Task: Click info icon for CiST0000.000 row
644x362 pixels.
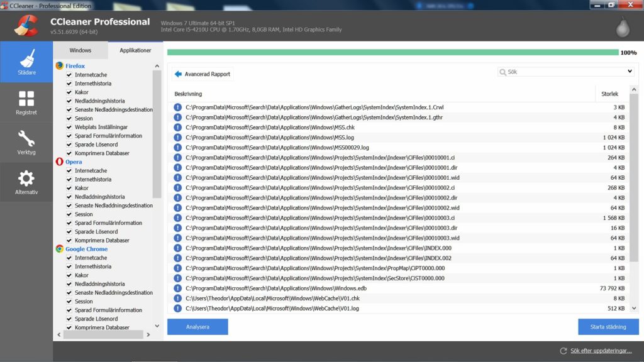Action: pyautogui.click(x=177, y=278)
